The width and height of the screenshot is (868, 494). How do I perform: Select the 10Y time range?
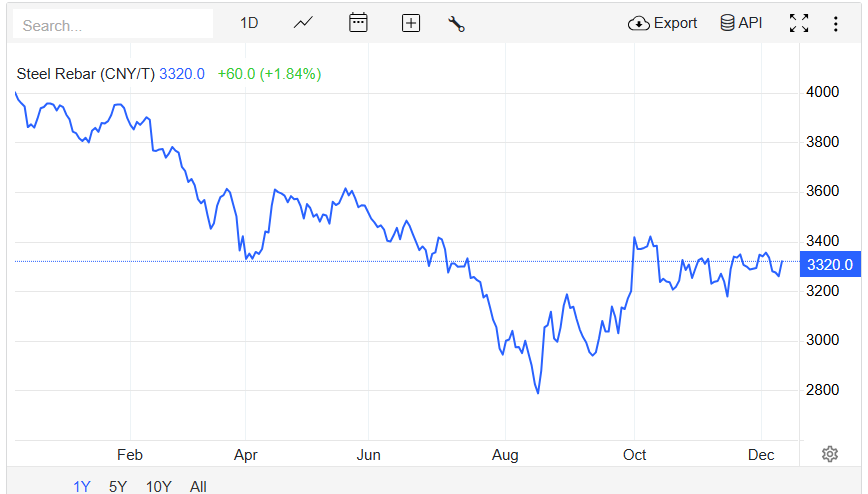(158, 486)
